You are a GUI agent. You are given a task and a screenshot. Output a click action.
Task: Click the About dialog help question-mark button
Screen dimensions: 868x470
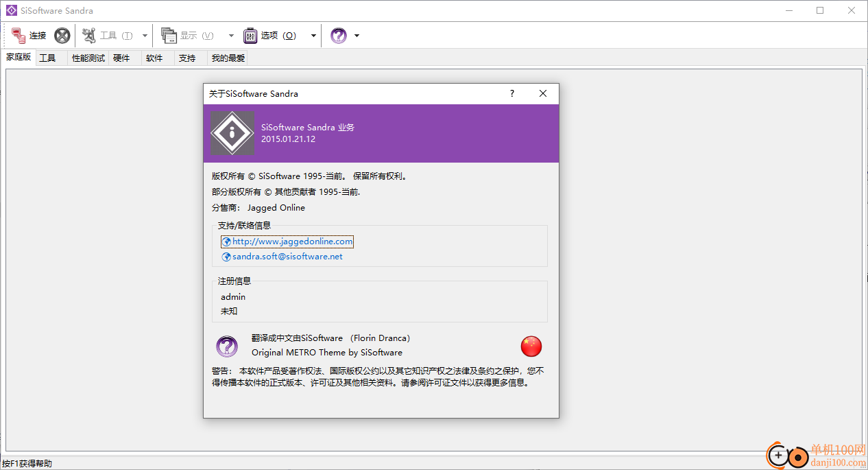(x=511, y=94)
